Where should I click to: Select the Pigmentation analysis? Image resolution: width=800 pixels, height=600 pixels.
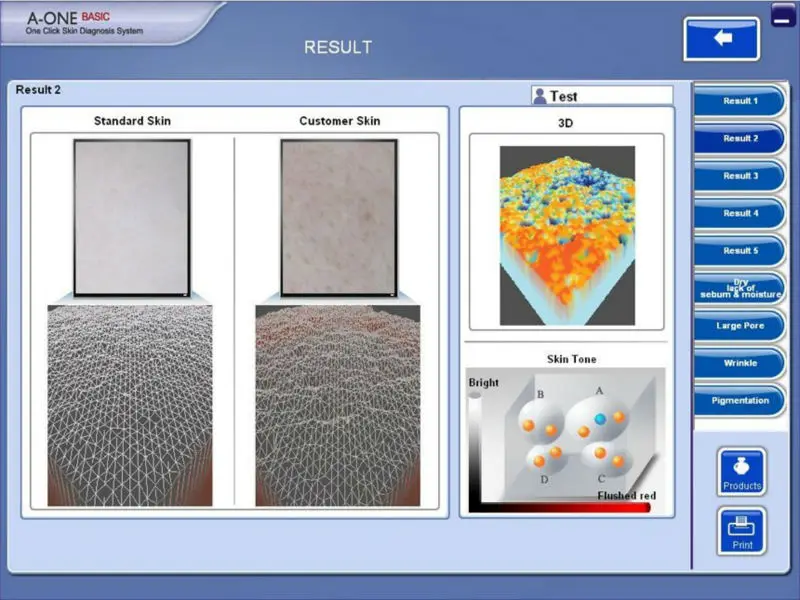[x=740, y=401]
